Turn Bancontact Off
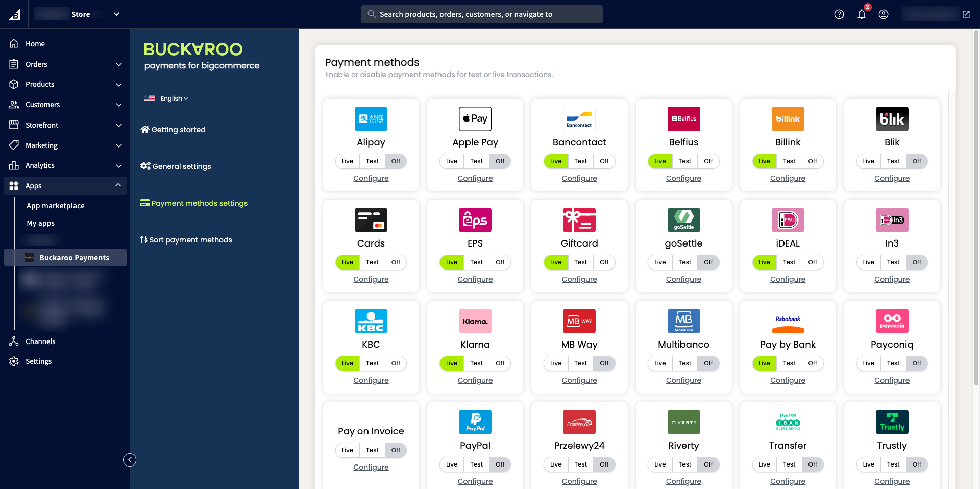This screenshot has width=980, height=489. (x=604, y=161)
